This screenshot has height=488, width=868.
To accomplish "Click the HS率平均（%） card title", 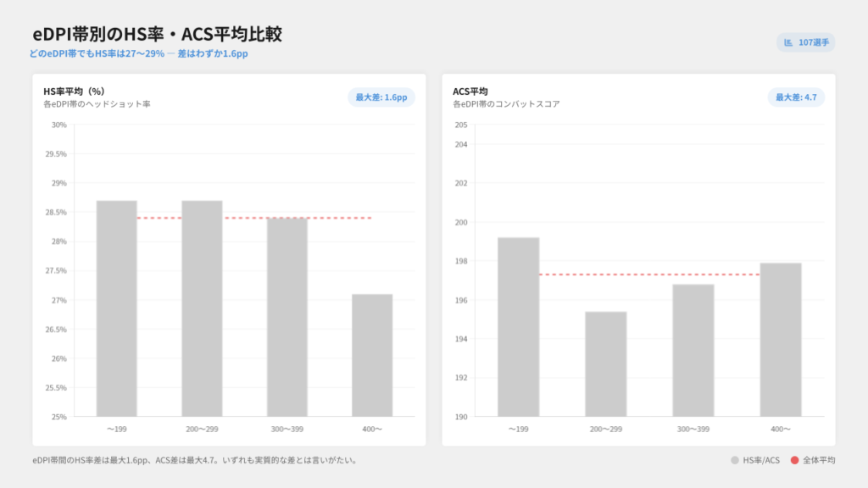I will click(x=74, y=91).
